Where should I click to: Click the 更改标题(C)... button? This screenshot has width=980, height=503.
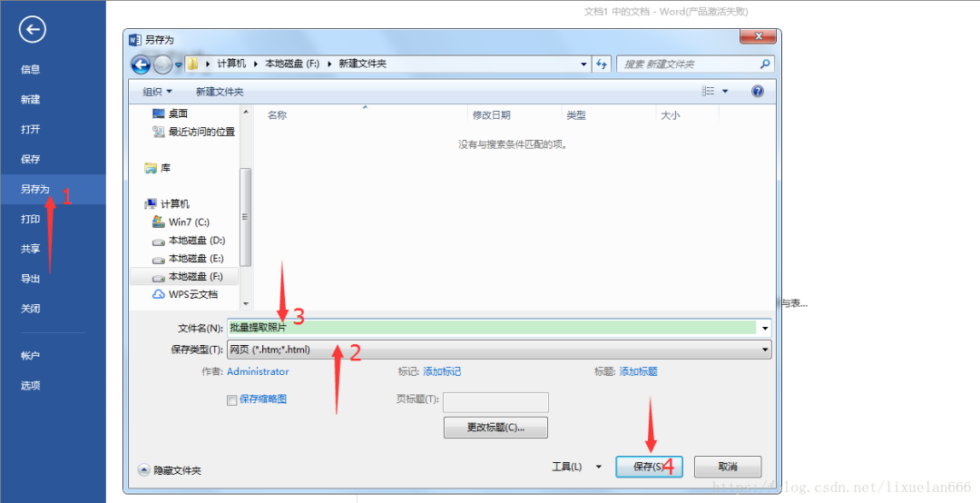click(x=495, y=428)
